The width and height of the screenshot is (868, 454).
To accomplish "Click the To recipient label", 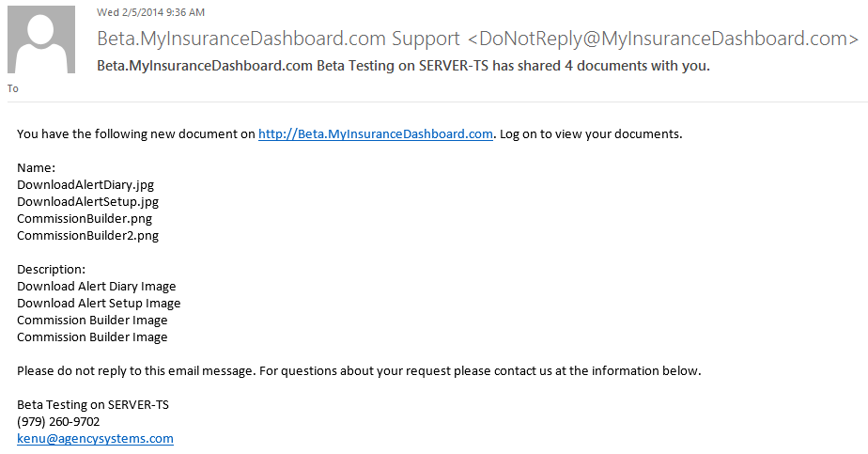I will click(13, 88).
